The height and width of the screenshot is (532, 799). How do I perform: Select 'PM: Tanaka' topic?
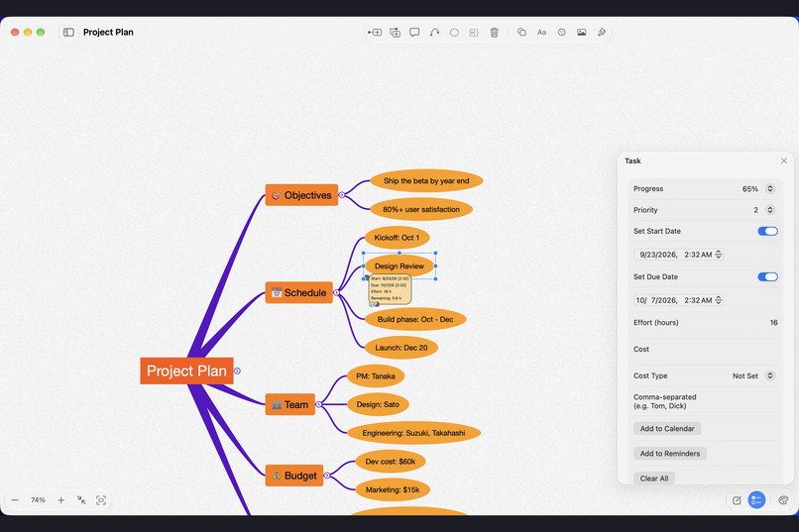click(x=376, y=376)
